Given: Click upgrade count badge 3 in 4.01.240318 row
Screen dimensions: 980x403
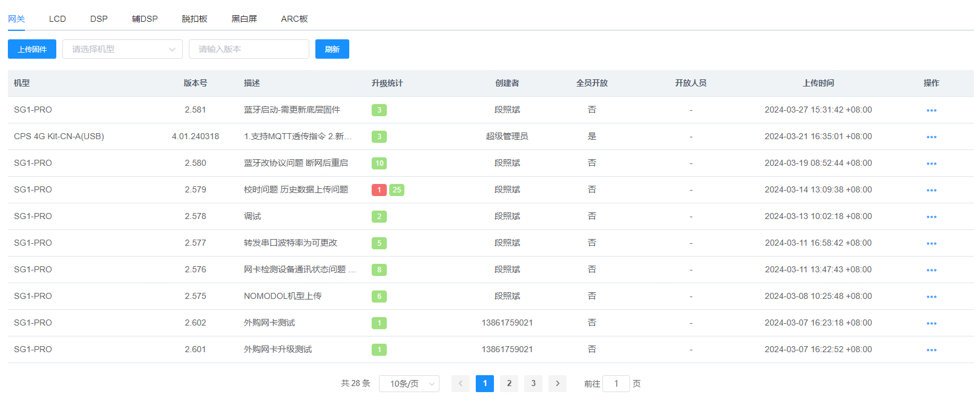Looking at the screenshot, I should pos(379,137).
